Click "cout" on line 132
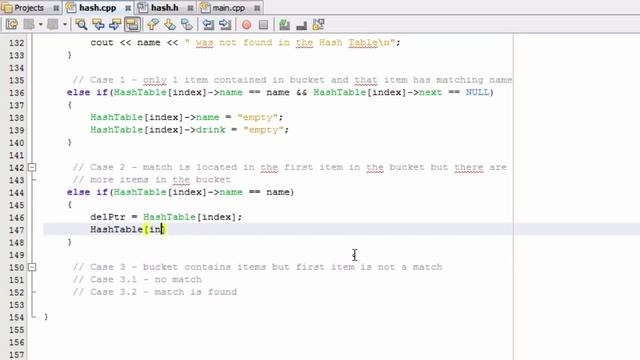640x360 pixels. 102,42
